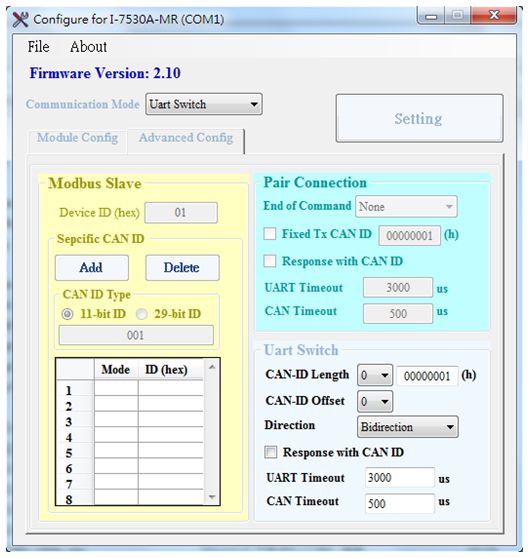
Task: Check the Fixed Tx CAN ID box
Action: coord(270,234)
